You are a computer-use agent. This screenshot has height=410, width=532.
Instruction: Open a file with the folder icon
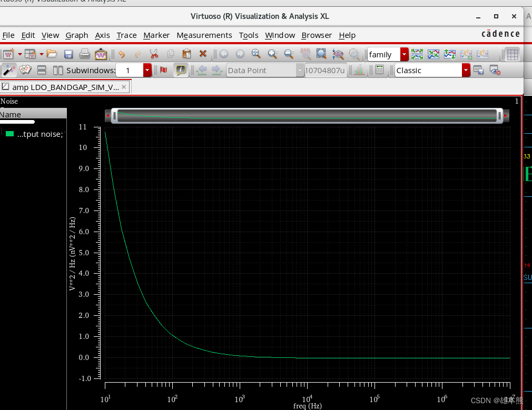point(52,54)
